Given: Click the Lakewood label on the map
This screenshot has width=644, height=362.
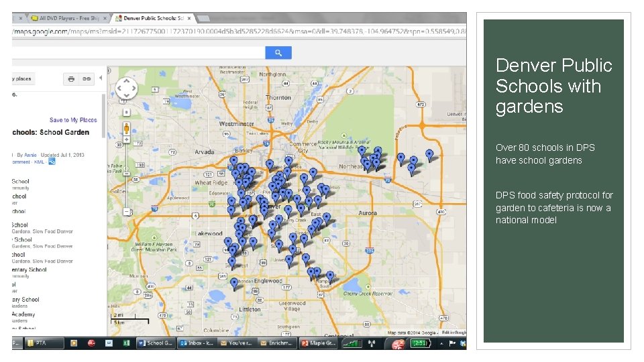Looking at the screenshot, I should pos(209,233).
